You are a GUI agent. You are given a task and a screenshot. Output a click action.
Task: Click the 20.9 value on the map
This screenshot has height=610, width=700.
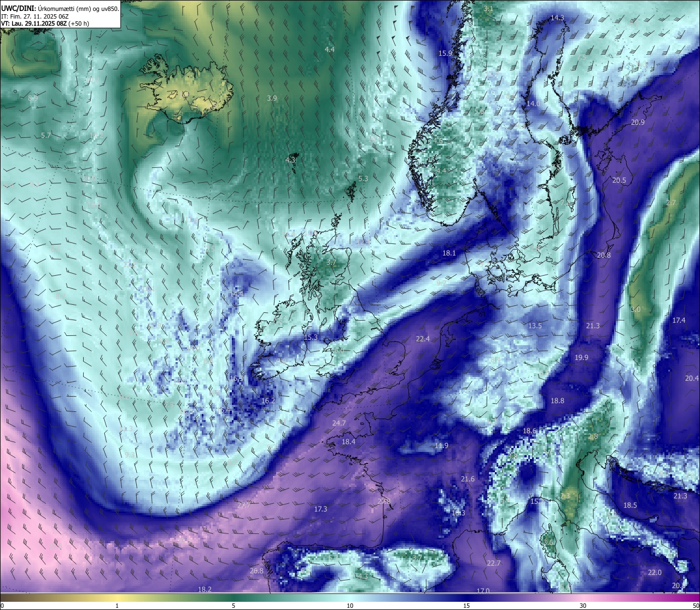(x=638, y=122)
